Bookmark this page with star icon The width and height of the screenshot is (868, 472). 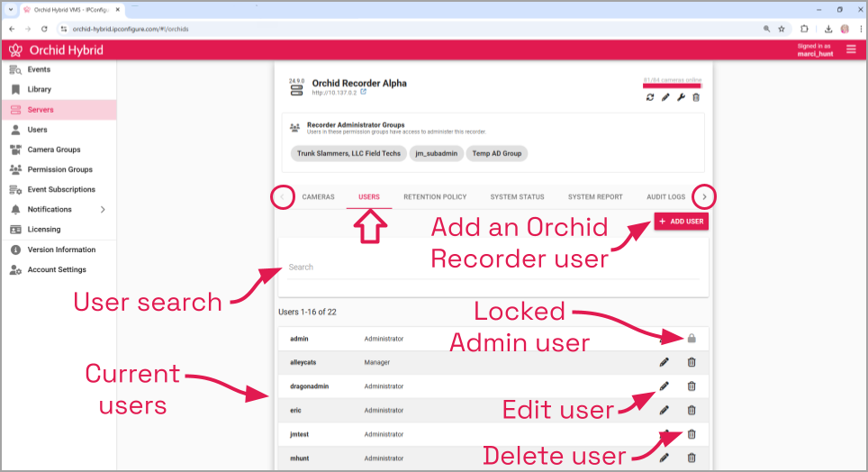(782, 29)
